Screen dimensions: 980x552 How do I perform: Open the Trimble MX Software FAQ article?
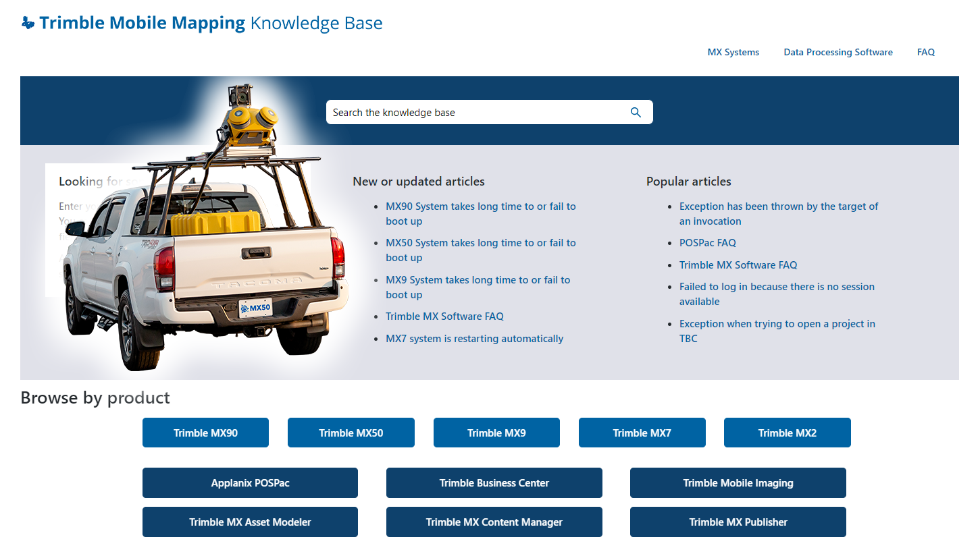[x=444, y=316]
